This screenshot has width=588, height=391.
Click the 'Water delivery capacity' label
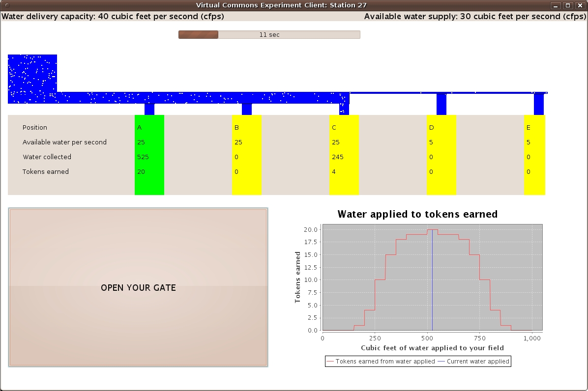click(x=113, y=16)
